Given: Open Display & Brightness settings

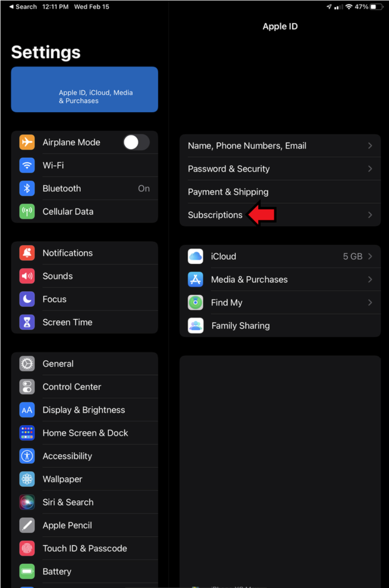Looking at the screenshot, I should (84, 410).
